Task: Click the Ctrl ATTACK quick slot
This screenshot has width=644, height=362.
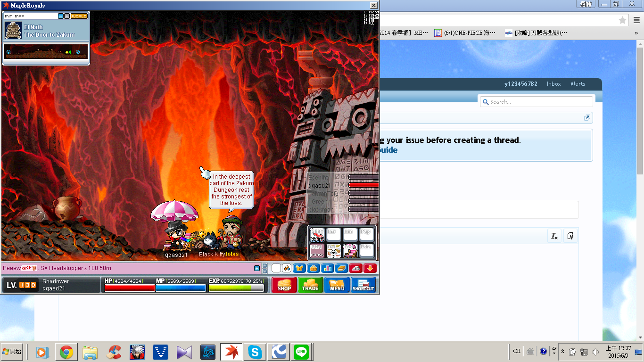Action: (317, 251)
